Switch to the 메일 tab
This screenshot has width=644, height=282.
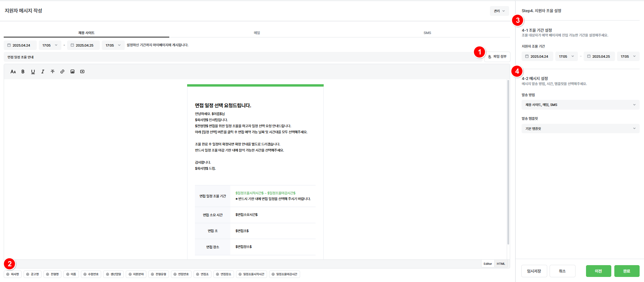click(x=257, y=33)
